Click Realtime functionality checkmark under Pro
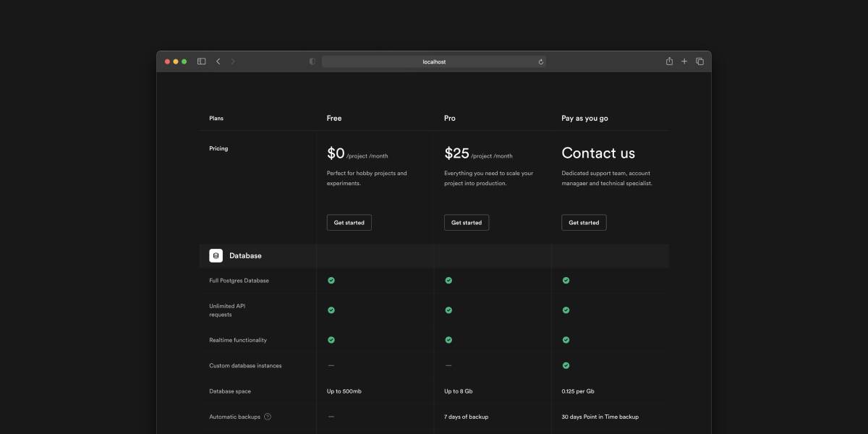 pos(448,339)
